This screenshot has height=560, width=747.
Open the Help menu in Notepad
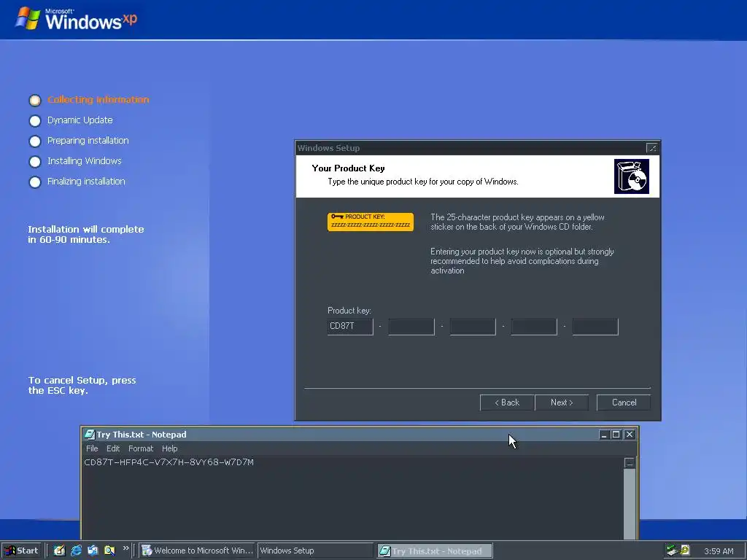169,448
